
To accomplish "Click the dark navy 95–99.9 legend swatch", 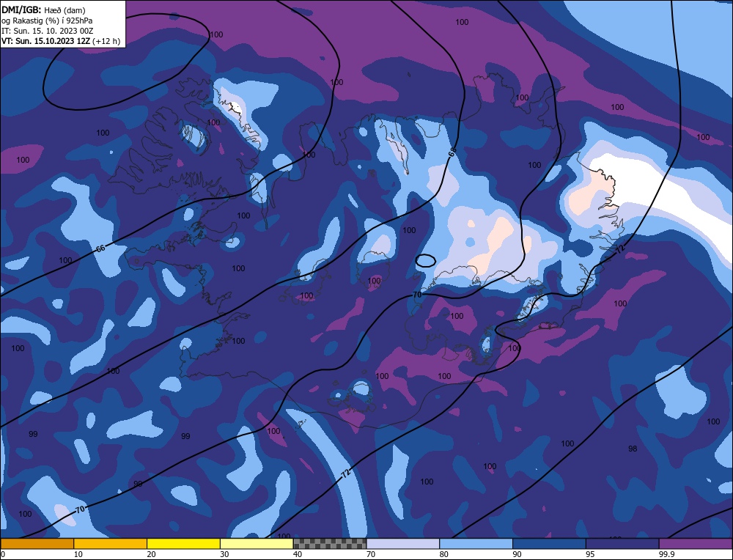I will (x=622, y=544).
